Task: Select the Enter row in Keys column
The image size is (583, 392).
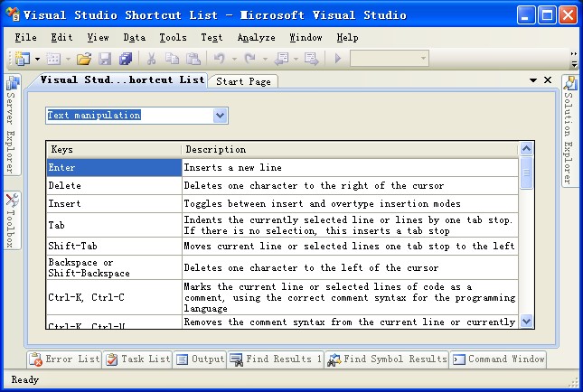Action: [114, 167]
